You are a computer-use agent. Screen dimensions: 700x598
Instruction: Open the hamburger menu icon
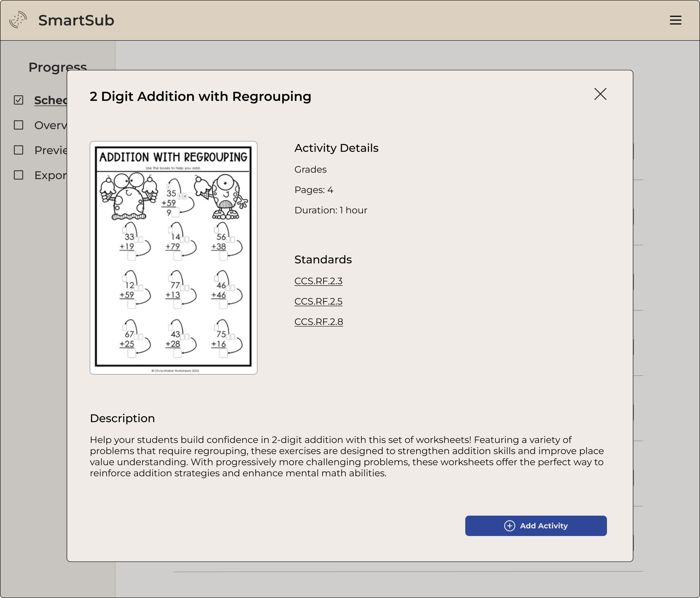click(675, 20)
